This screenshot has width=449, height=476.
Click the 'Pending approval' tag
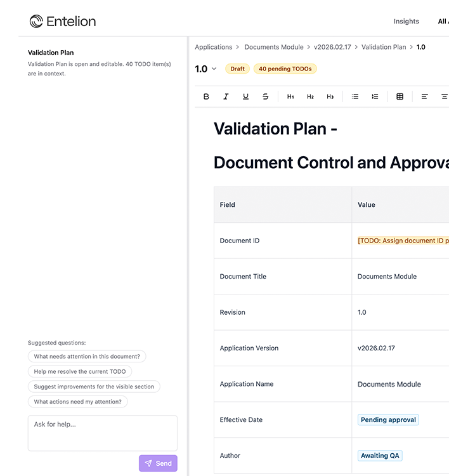tap(388, 420)
